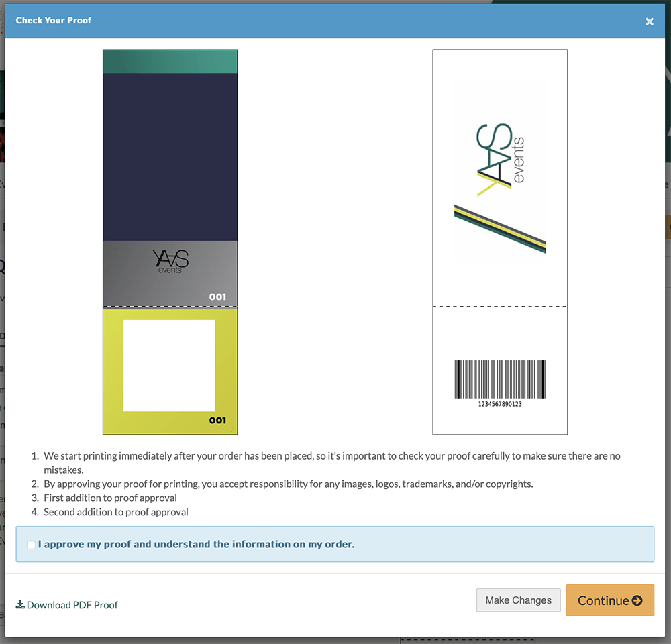Screen dimensions: 671x644
Task: Click the navy blue area of front proof
Action: pyautogui.click(x=170, y=157)
